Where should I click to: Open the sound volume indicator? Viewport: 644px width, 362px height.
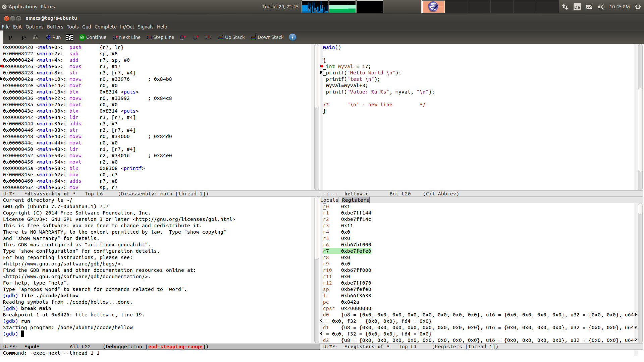601,7
